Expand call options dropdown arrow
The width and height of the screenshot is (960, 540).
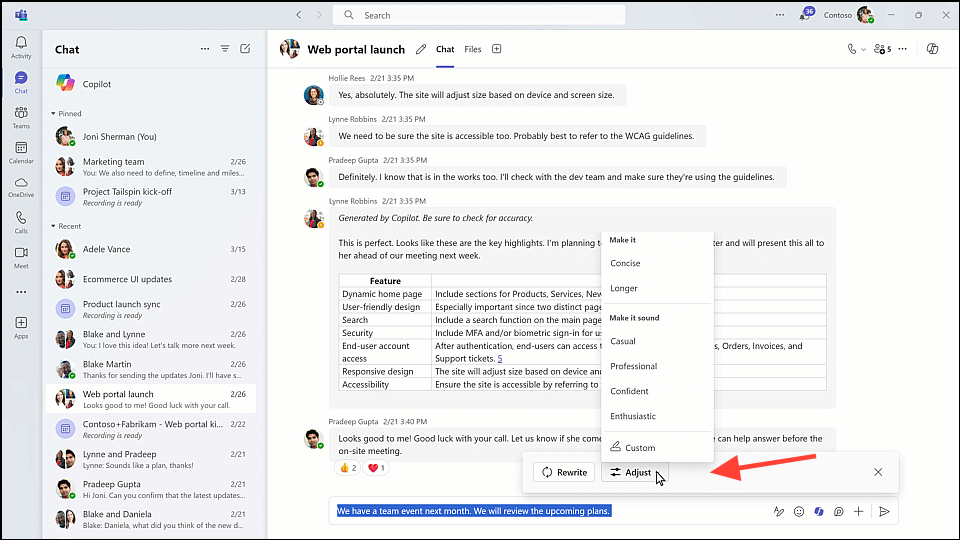tap(863, 50)
